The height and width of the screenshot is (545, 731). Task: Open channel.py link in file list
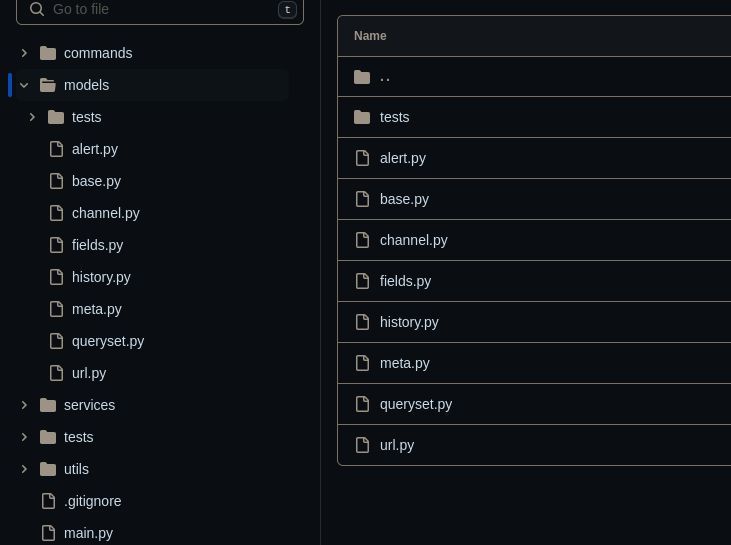[414, 240]
